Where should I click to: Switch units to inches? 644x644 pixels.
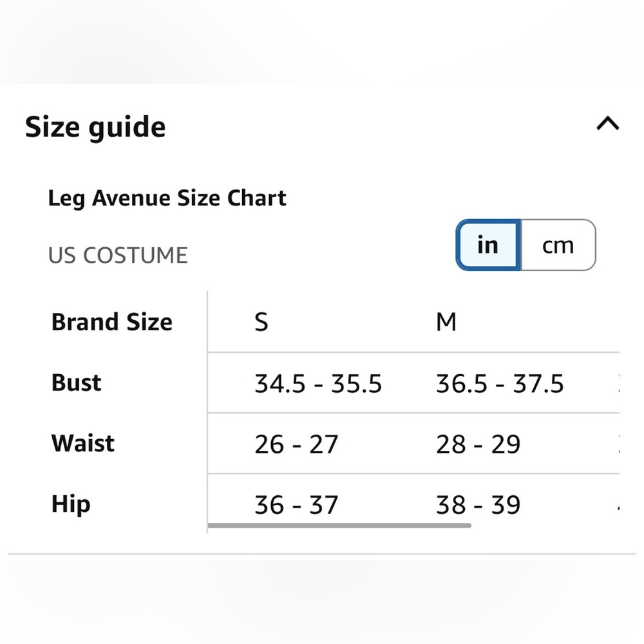pyautogui.click(x=488, y=245)
